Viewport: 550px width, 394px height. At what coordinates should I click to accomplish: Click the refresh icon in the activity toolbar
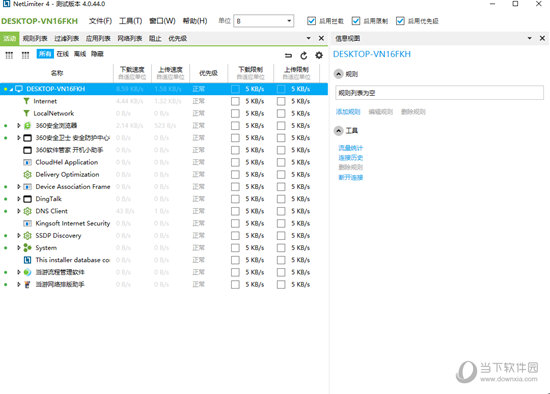304,55
